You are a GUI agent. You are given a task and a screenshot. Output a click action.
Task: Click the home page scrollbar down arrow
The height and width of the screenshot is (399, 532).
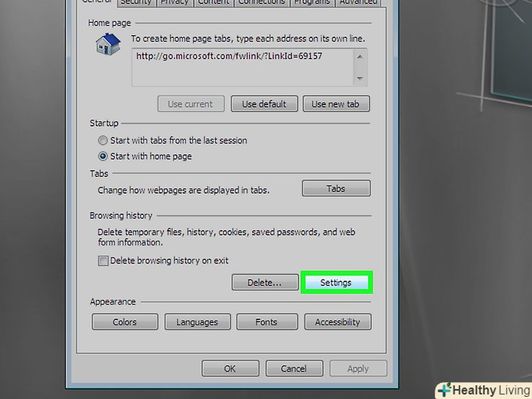pyautogui.click(x=360, y=78)
